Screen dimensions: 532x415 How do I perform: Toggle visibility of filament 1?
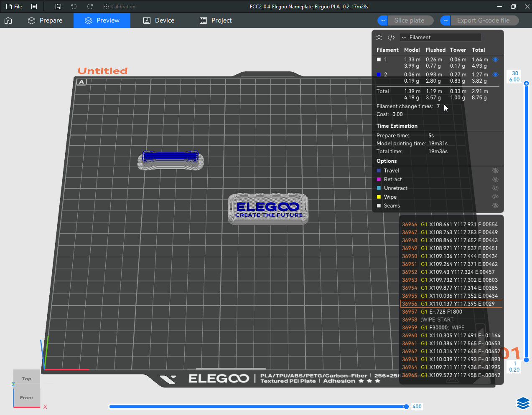[495, 60]
